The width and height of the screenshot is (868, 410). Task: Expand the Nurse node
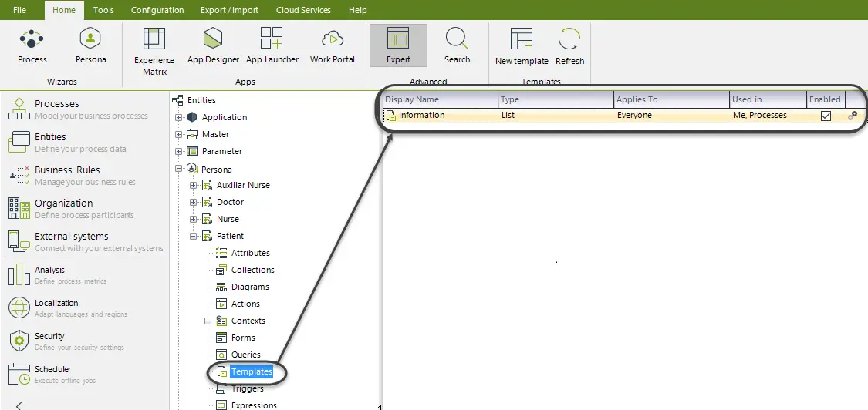click(x=193, y=219)
